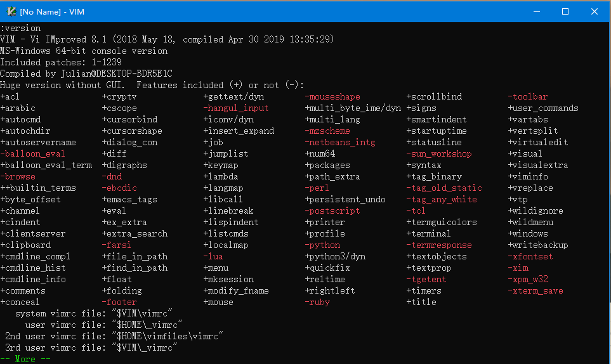611x364 pixels.
Task: Click the -xterm_save entry in red
Action: (x=535, y=290)
